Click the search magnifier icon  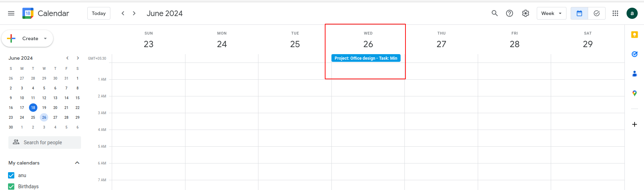495,13
